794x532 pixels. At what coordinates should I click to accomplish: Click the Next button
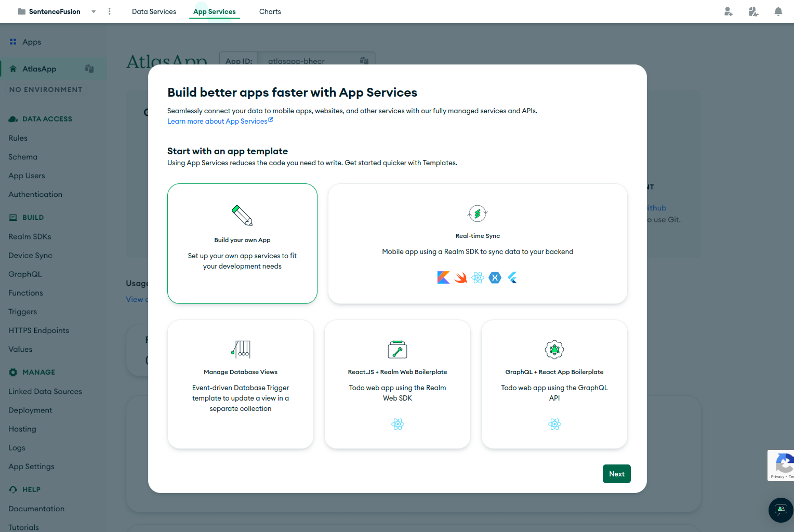click(617, 474)
